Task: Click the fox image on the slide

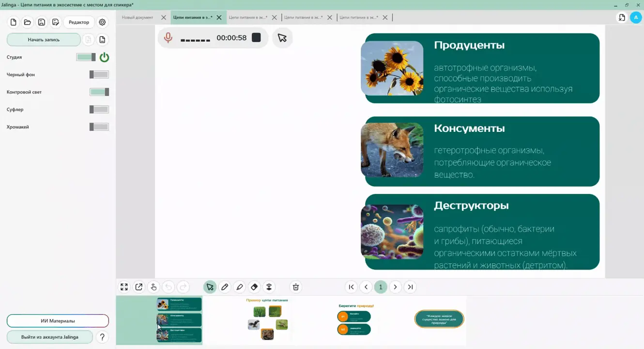Action: tap(392, 150)
